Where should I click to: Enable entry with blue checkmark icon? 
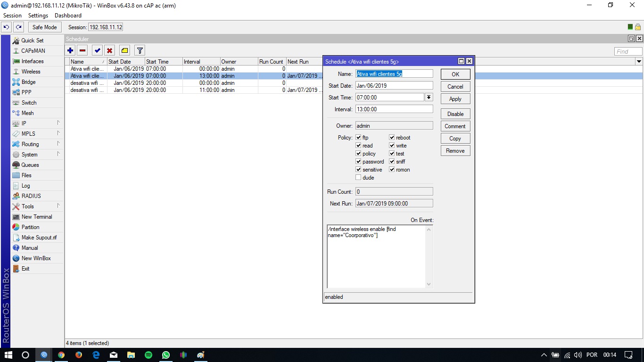click(97, 50)
